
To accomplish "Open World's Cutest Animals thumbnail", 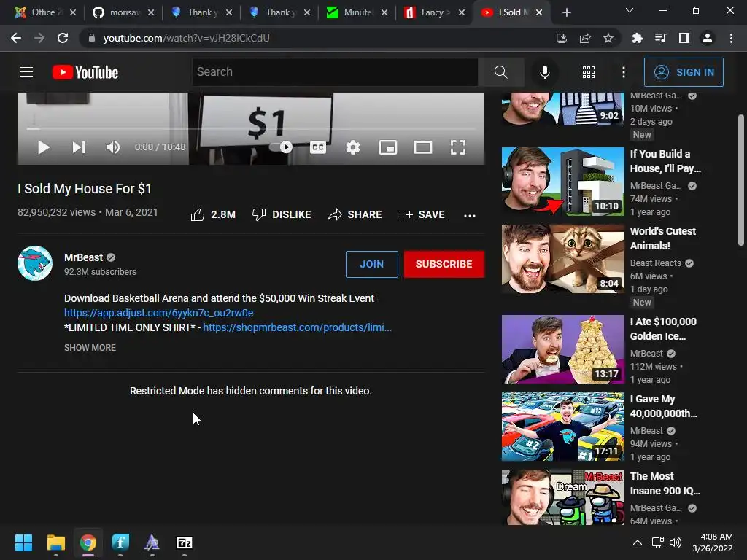I will pyautogui.click(x=562, y=259).
